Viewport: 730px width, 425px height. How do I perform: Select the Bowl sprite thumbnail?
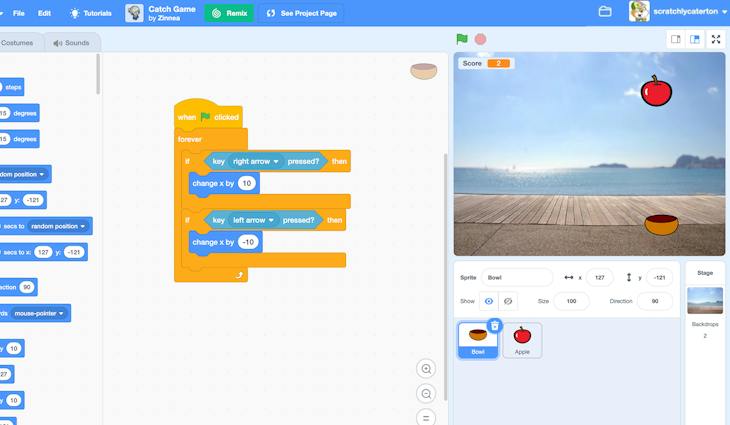pyautogui.click(x=478, y=340)
